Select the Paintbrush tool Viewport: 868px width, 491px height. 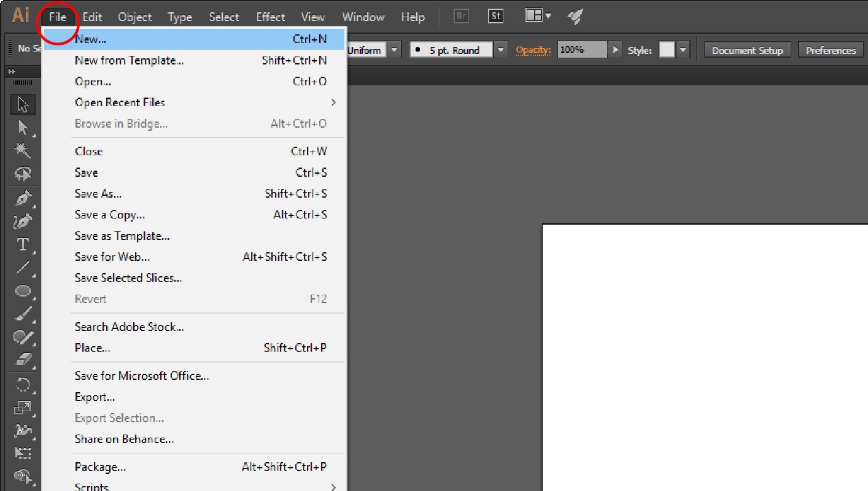pos(23,313)
